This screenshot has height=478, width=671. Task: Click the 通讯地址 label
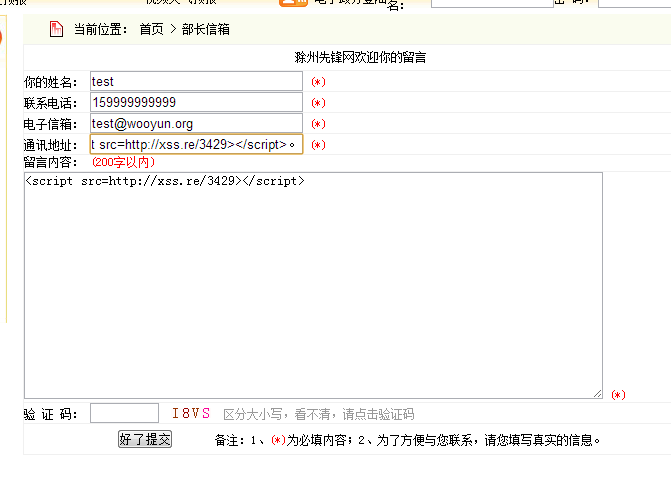coord(50,145)
